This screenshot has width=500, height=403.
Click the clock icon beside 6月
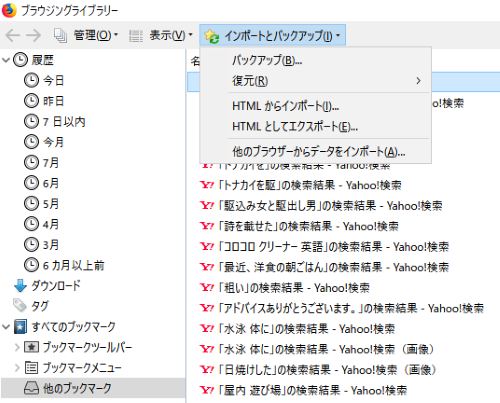click(31, 183)
